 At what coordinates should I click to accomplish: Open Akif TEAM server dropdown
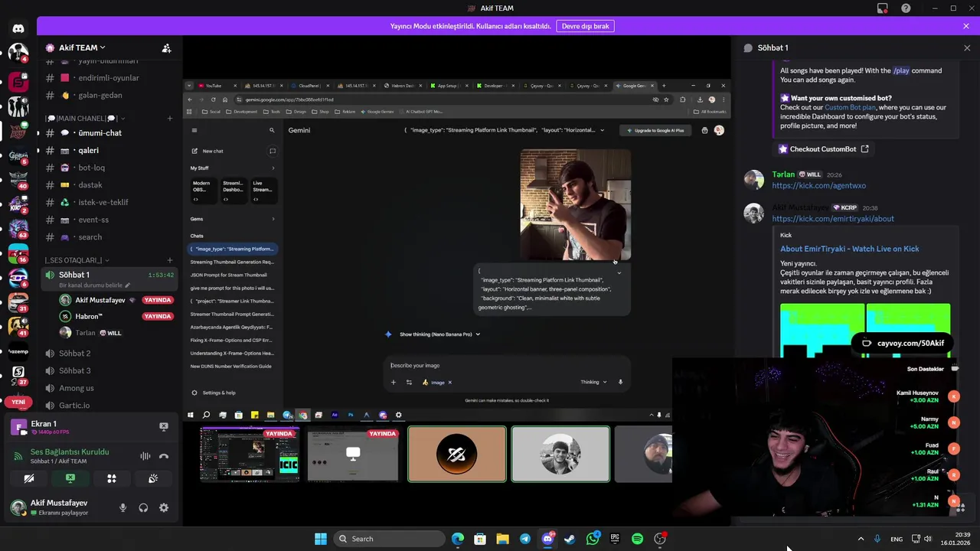click(x=83, y=47)
